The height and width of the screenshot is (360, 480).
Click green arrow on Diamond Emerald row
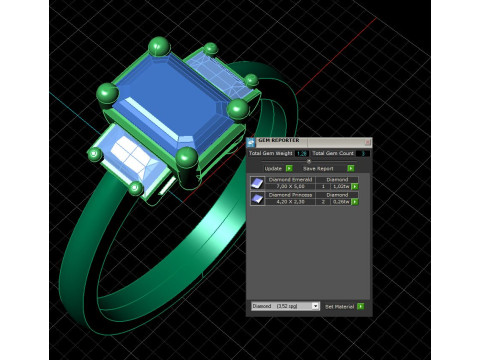pyautogui.click(x=355, y=187)
